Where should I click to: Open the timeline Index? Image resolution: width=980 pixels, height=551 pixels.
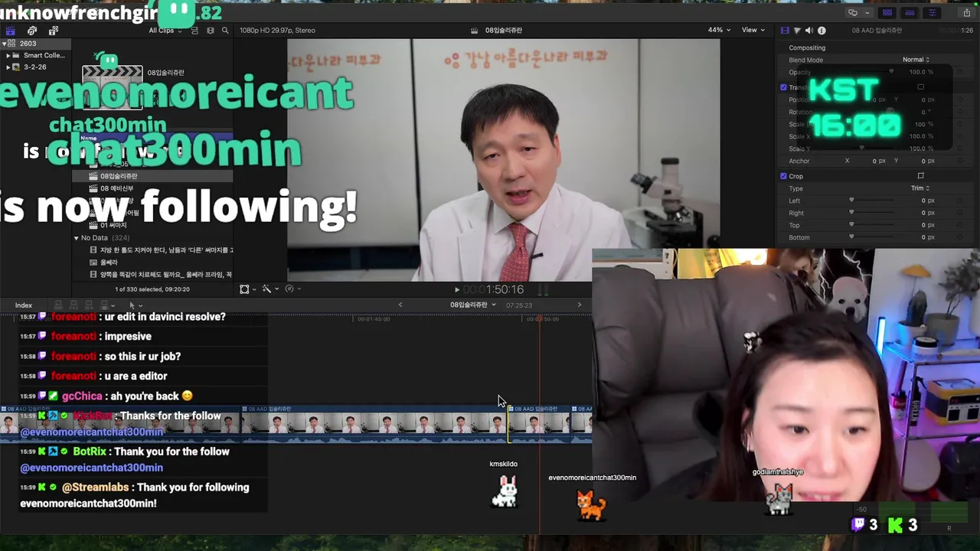(24, 305)
